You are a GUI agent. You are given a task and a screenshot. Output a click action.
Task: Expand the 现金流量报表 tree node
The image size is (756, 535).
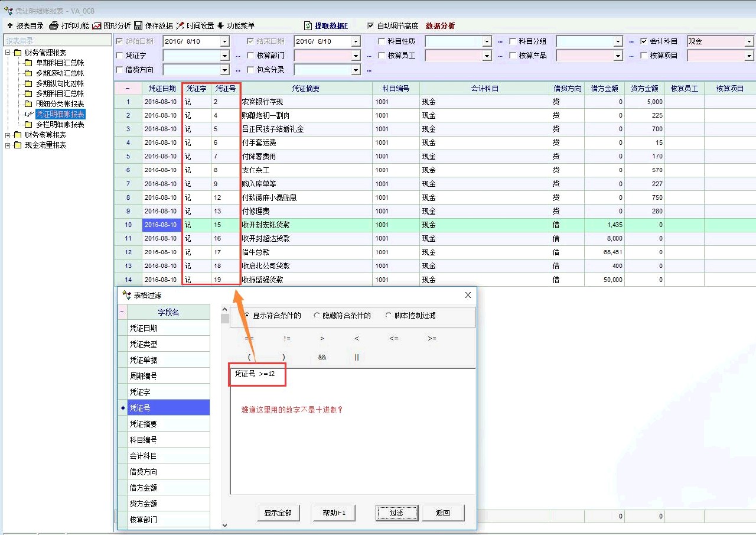click(x=8, y=145)
